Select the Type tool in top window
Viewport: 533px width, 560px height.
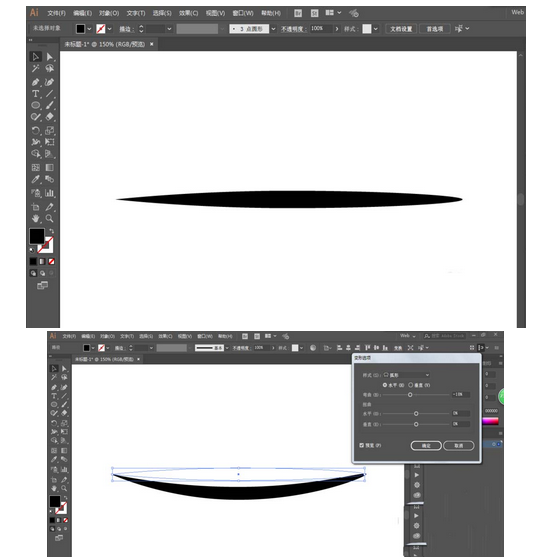pyautogui.click(x=35, y=94)
